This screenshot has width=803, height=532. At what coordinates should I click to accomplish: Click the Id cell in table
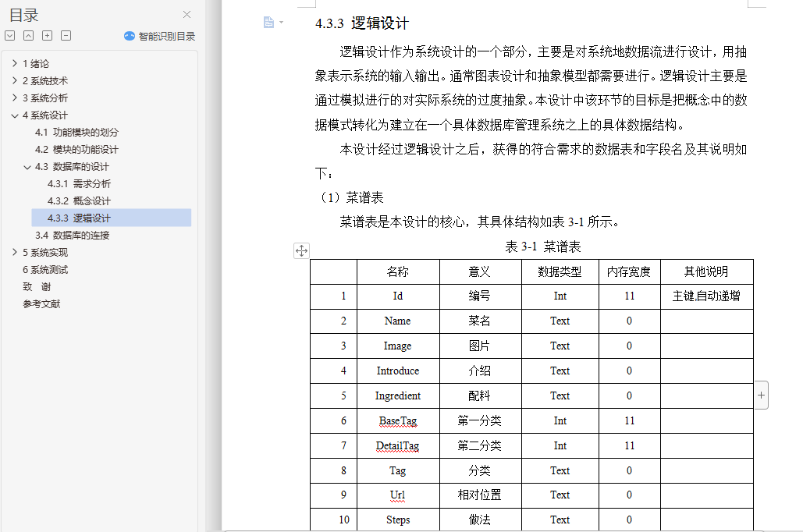click(398, 296)
